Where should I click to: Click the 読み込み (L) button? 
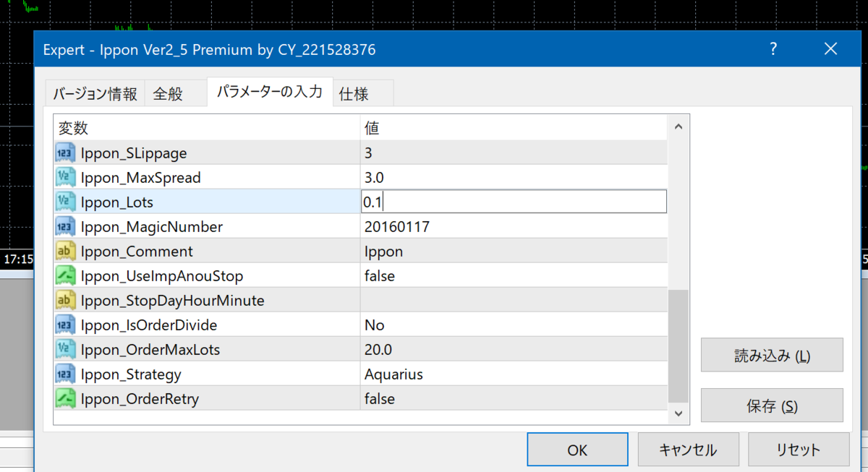(x=772, y=355)
